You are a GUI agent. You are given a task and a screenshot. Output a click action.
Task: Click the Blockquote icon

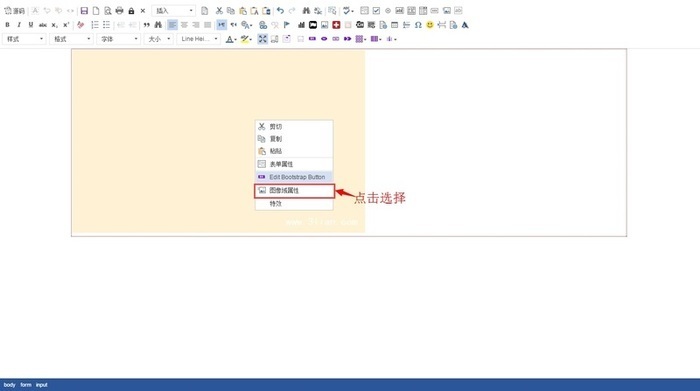click(146, 25)
